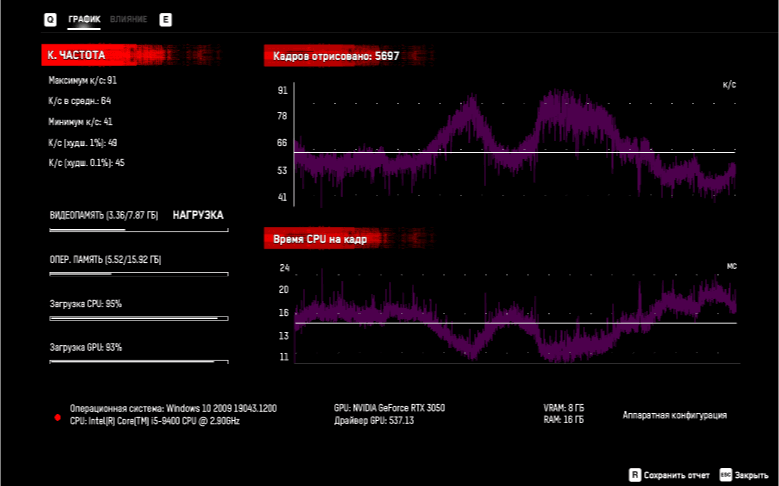Click GPU: NVIDIA GeForce RTX 3050 text
Viewport: 779px width, 486px height.
coord(390,408)
